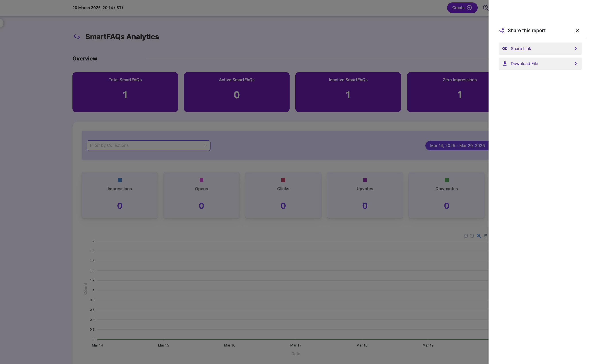
Task: Expand the Download File chevron arrow
Action: [x=575, y=64]
